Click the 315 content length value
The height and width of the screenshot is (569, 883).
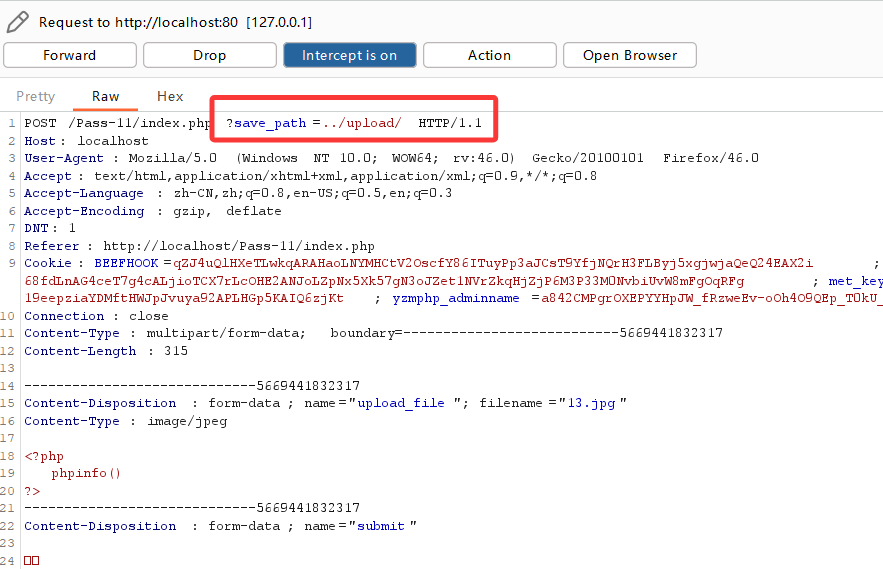point(176,351)
